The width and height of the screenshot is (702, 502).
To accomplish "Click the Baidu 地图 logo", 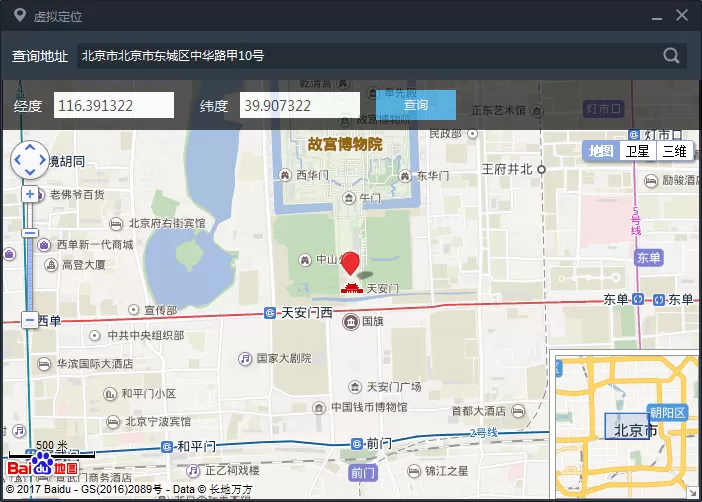I will click(43, 466).
